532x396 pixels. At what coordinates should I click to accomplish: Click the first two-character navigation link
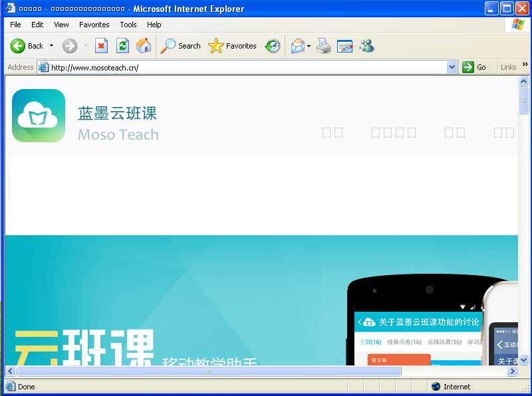tap(332, 133)
